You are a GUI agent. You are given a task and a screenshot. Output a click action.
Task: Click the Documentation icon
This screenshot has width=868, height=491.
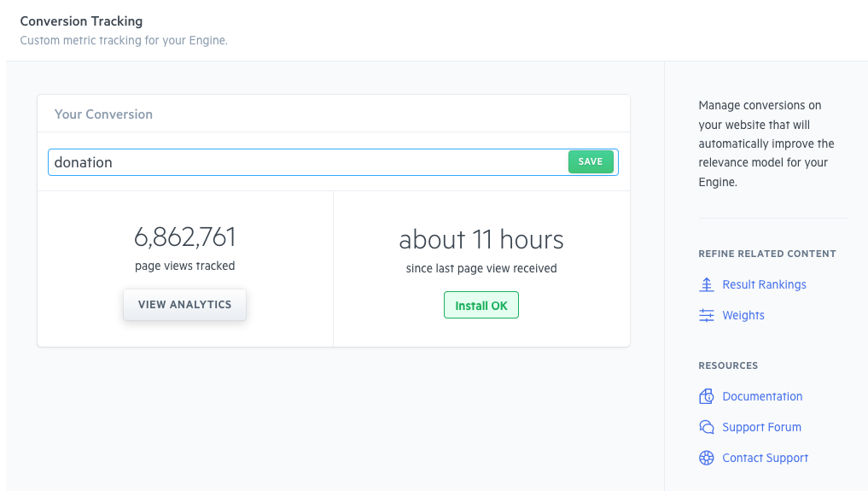[x=707, y=396]
